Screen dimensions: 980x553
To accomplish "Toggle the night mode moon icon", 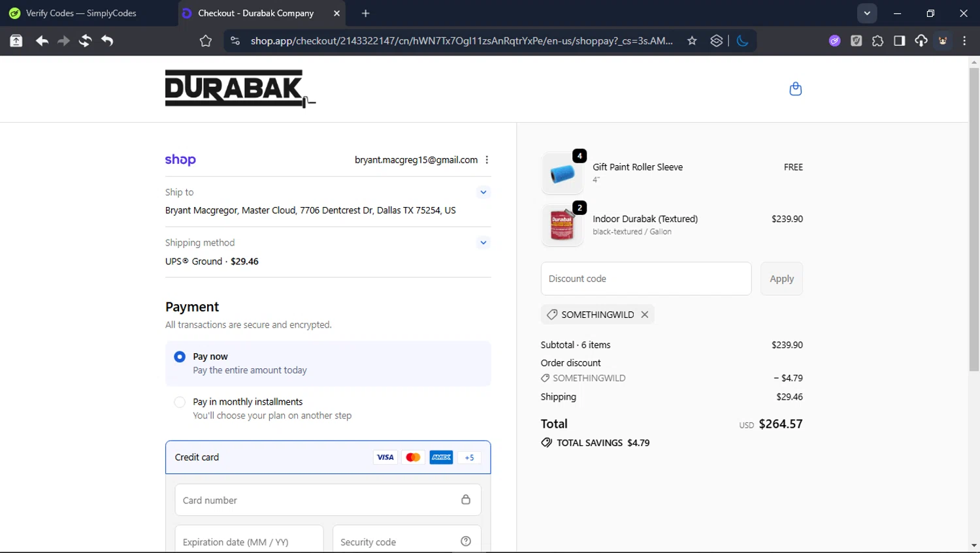I will 742,40.
